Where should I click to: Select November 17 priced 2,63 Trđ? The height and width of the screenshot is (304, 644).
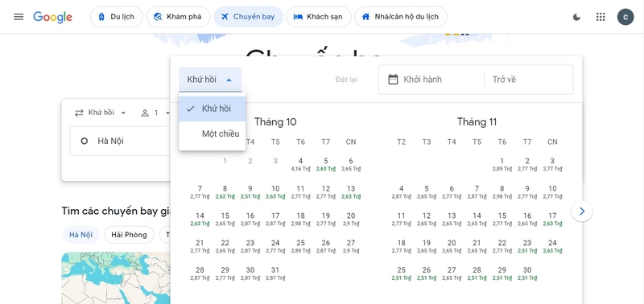[x=552, y=219]
